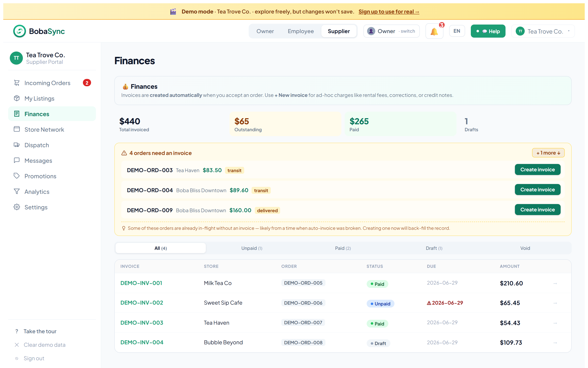The height and width of the screenshot is (368, 588).
Task: Open arrow for DEMO-INV-002 row
Action: [x=555, y=303]
